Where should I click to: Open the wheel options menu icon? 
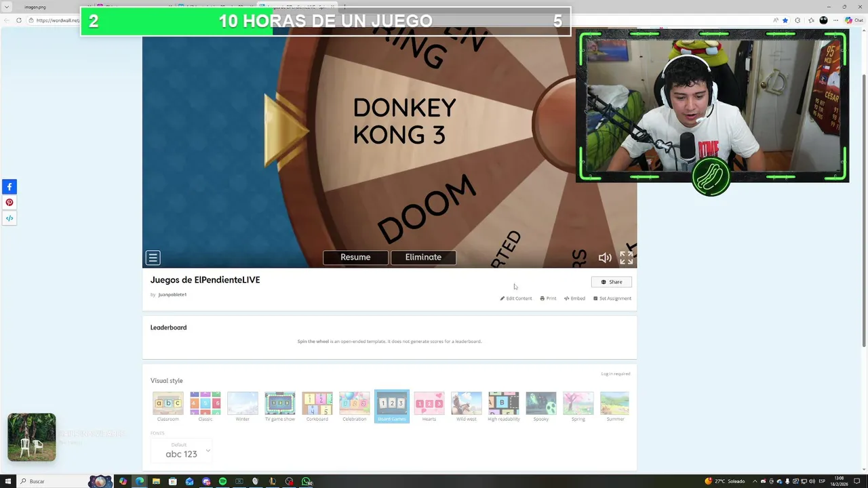pyautogui.click(x=153, y=258)
